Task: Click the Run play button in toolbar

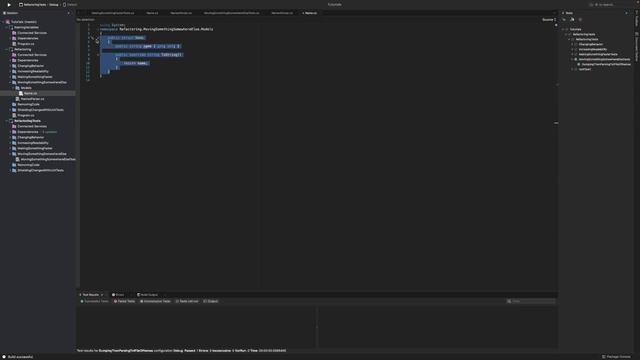Action: coord(9,4)
